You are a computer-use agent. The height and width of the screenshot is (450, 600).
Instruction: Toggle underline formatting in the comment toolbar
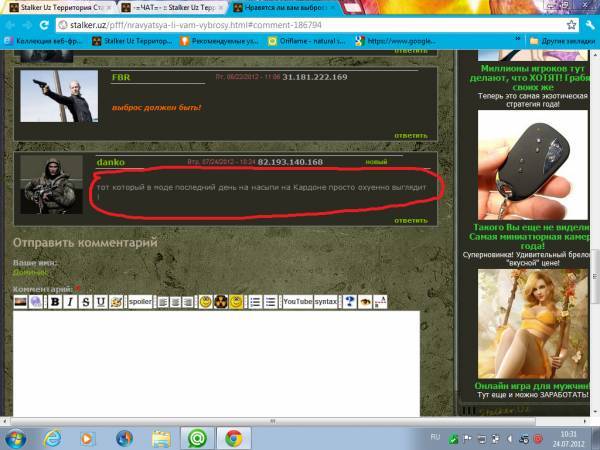click(101, 302)
